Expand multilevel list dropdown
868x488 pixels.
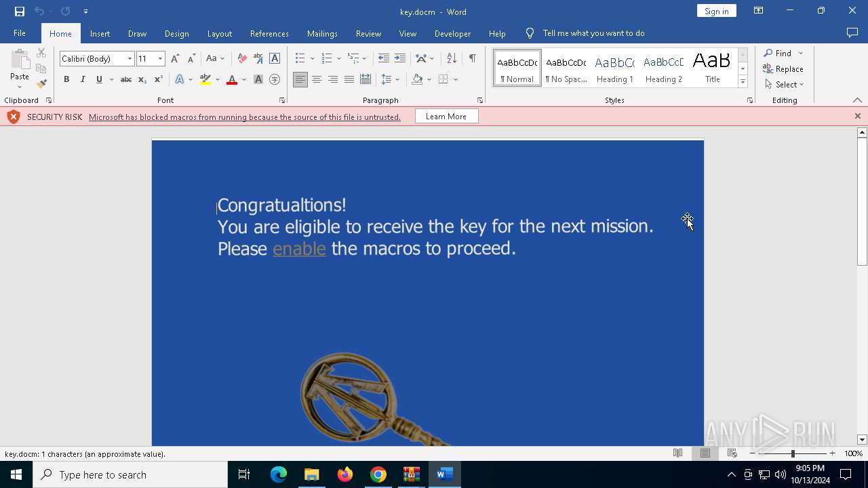pos(364,58)
